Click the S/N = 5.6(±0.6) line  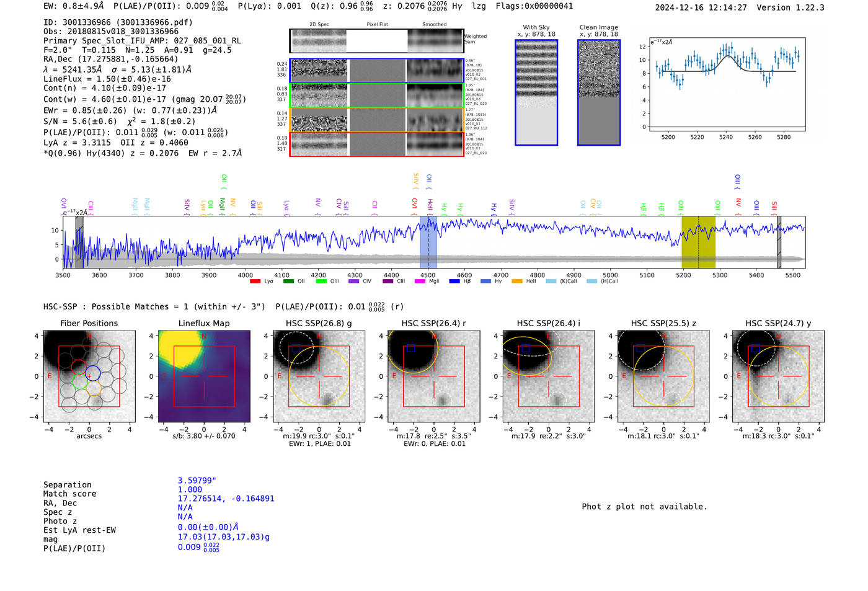point(120,122)
